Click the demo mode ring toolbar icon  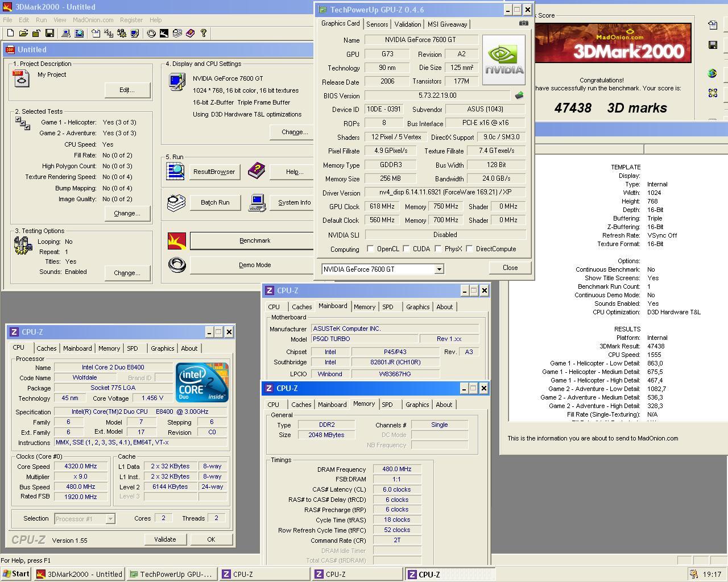click(151, 34)
